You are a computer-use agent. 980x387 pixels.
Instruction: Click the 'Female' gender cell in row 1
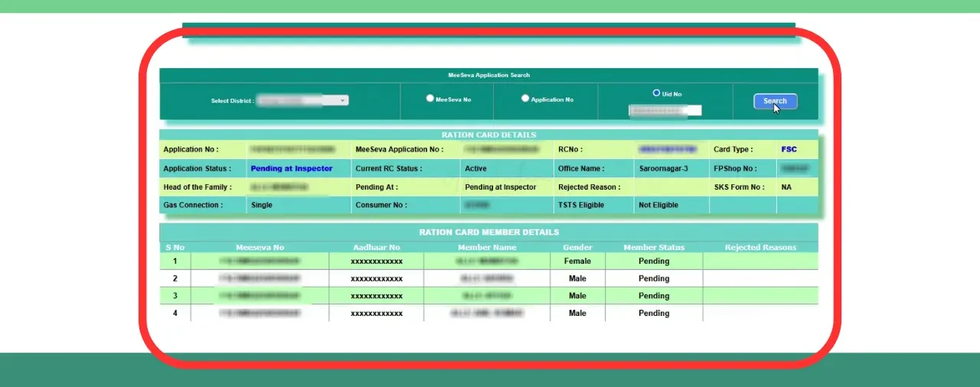click(577, 261)
